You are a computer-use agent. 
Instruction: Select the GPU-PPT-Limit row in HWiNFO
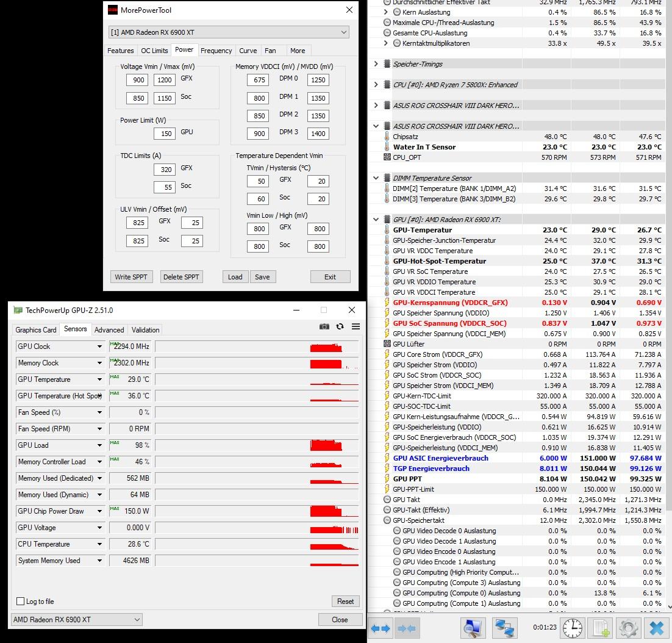pos(517,489)
